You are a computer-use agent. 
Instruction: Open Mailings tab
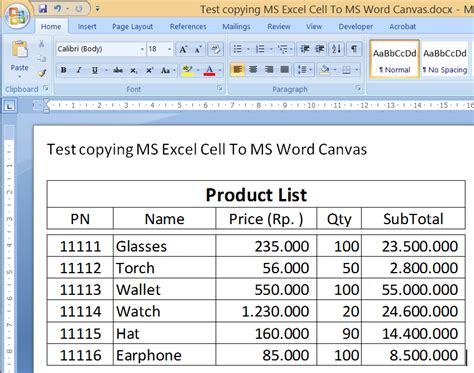click(x=236, y=27)
